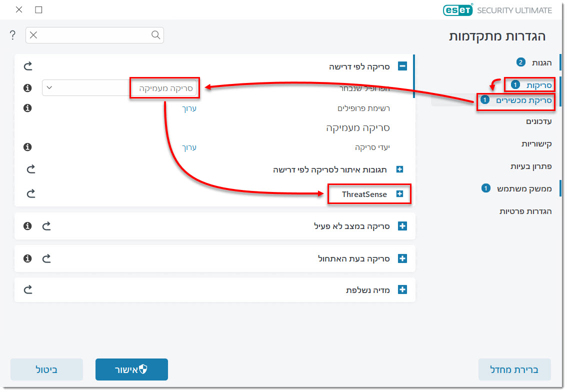Reset the סריקה לפי דרישה section
The image size is (567, 392).
[x=28, y=66]
